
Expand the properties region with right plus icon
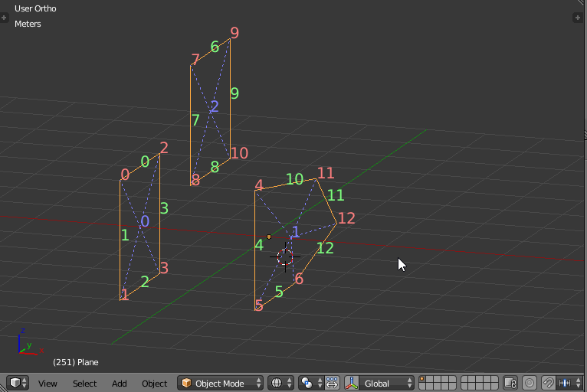click(578, 17)
